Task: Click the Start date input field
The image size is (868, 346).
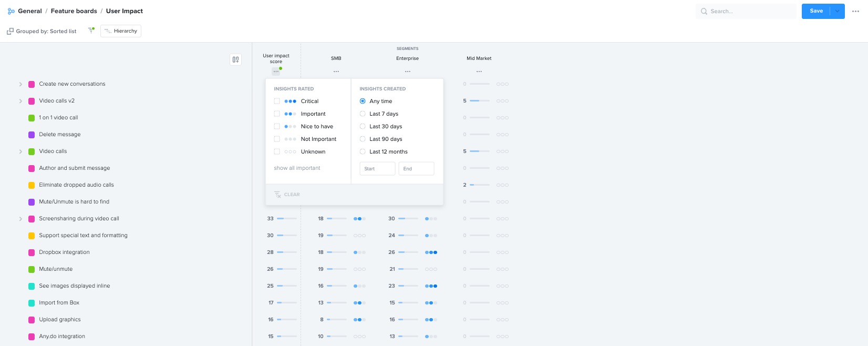Action: [x=377, y=169]
